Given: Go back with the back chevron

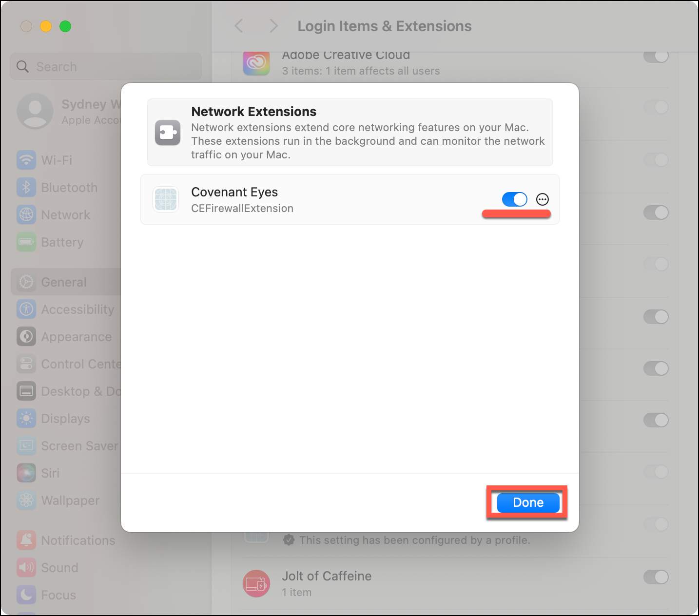Looking at the screenshot, I should 239,26.
